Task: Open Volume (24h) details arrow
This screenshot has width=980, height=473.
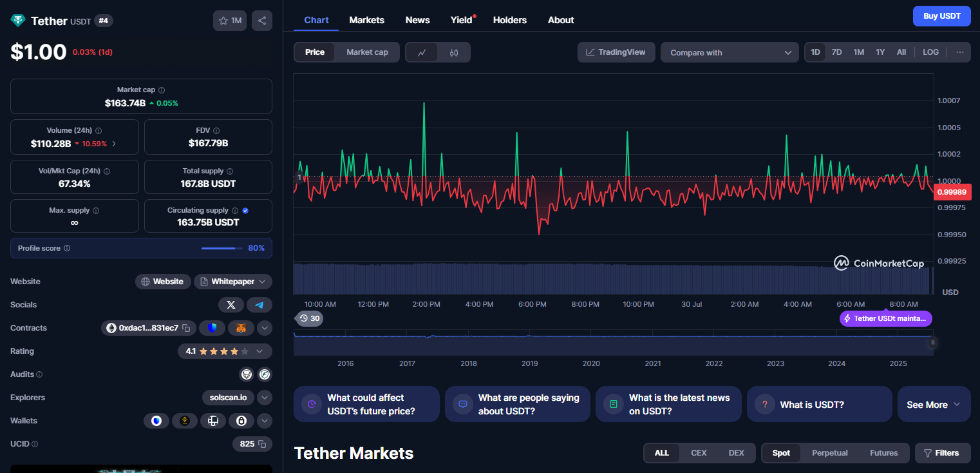Action: (x=114, y=144)
